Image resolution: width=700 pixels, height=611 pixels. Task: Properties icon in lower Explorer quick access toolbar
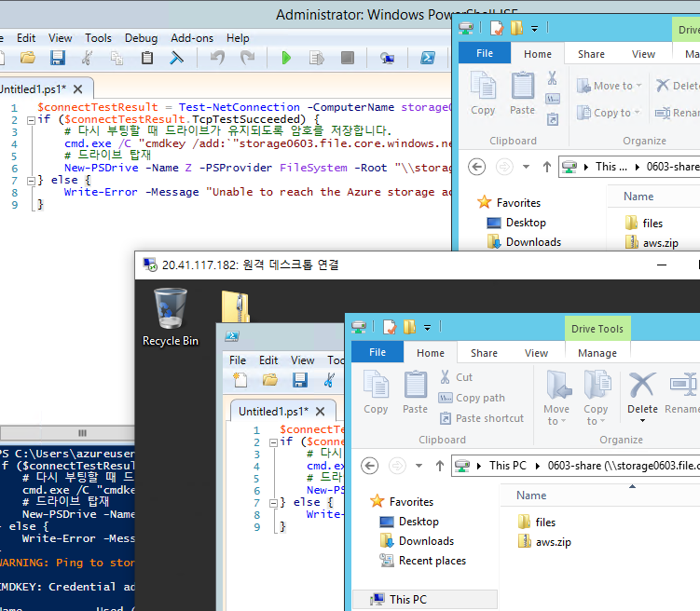pos(390,327)
